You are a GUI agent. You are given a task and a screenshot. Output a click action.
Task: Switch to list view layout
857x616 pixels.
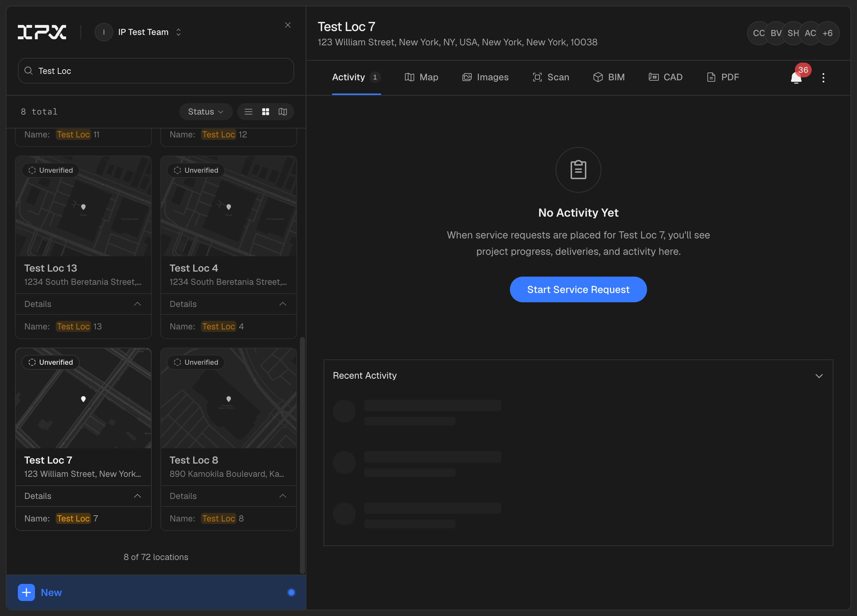pos(248,112)
